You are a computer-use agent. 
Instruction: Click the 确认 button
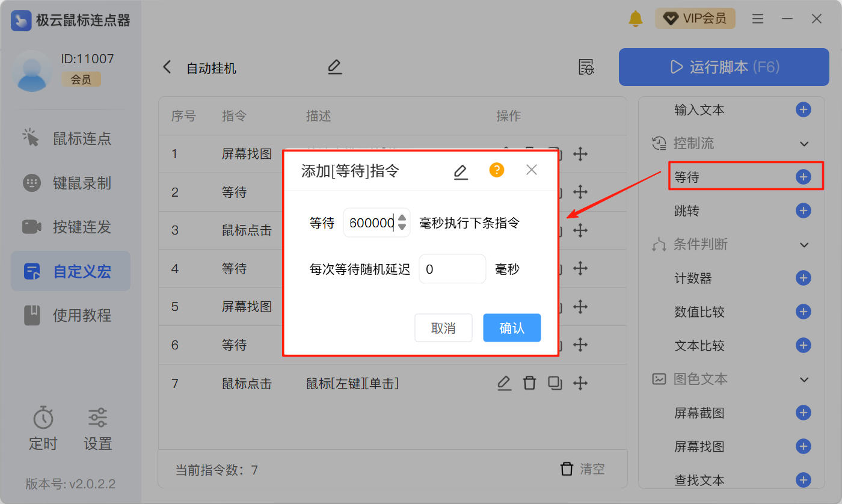click(512, 328)
